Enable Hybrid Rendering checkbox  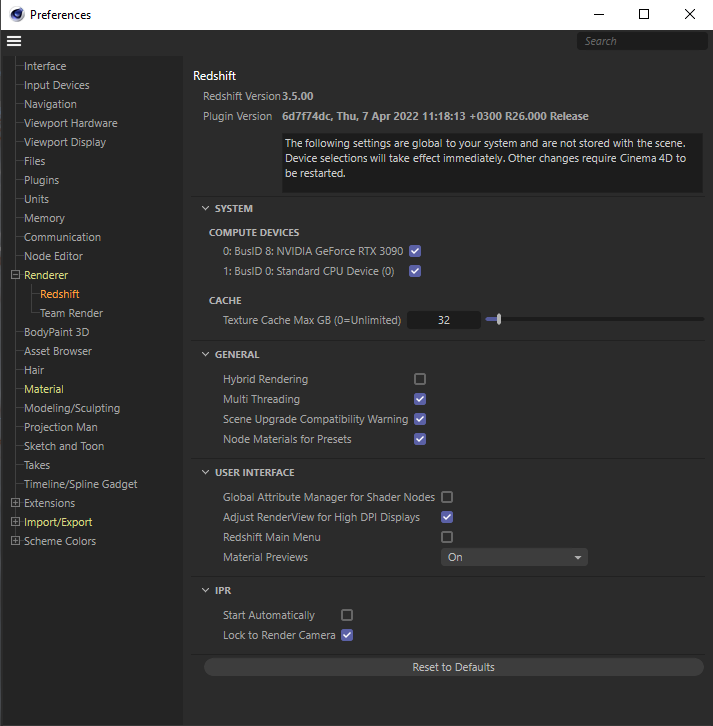[420, 379]
